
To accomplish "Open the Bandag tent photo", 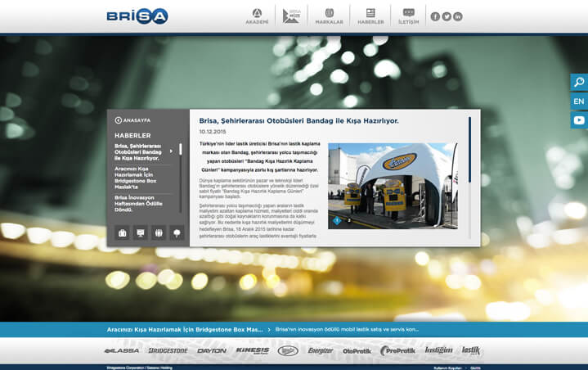I will click(x=393, y=186).
